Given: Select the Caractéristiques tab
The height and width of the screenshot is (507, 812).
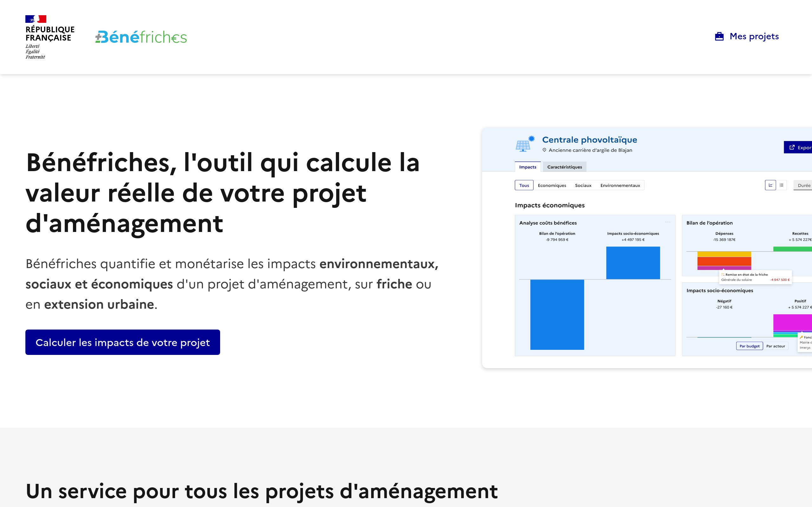Looking at the screenshot, I should point(564,167).
